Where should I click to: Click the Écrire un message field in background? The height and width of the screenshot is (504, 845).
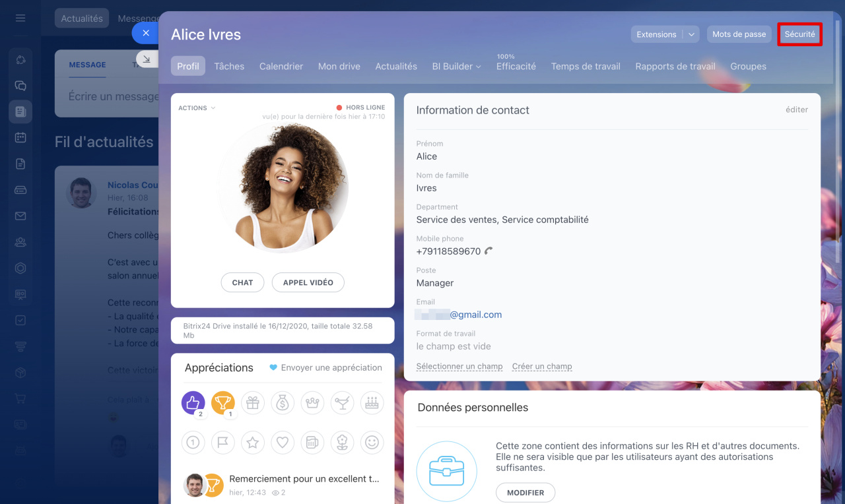point(114,96)
